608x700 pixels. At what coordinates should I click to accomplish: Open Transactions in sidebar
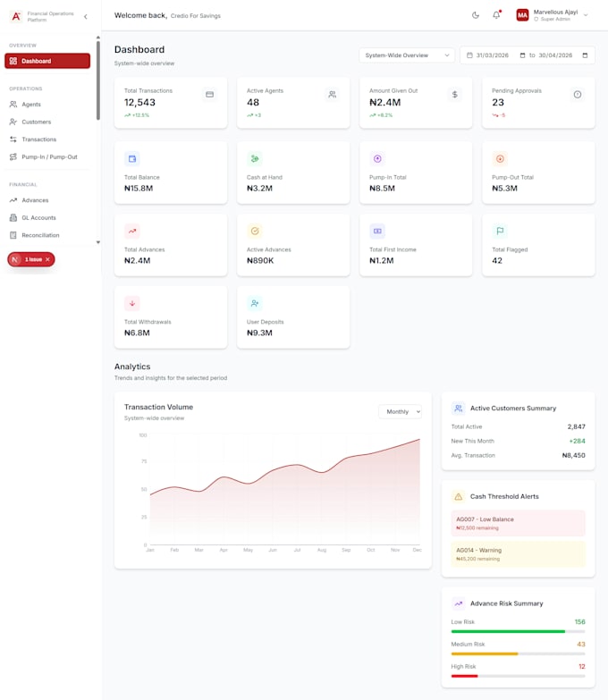point(47,139)
